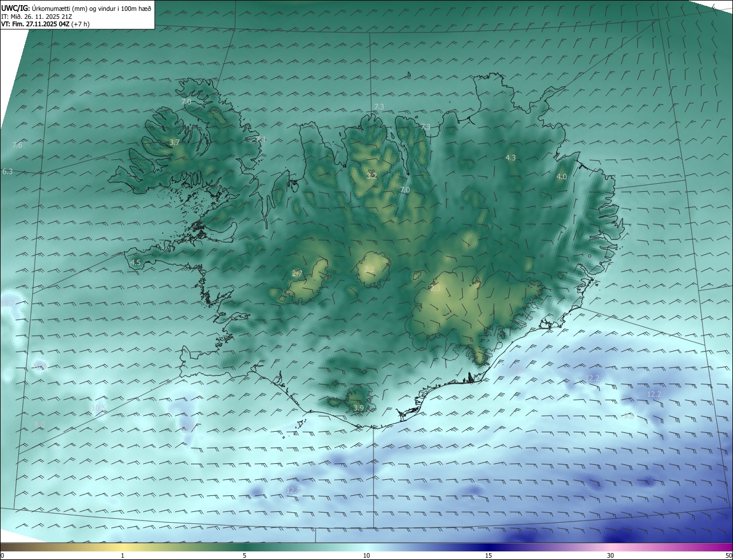Click the 4.5 value on the map
733x560 pixels.
[136, 262]
